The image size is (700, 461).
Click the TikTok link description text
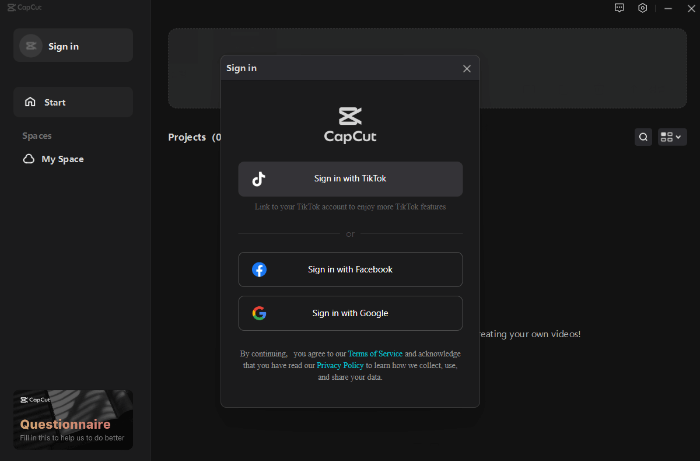[x=350, y=207]
